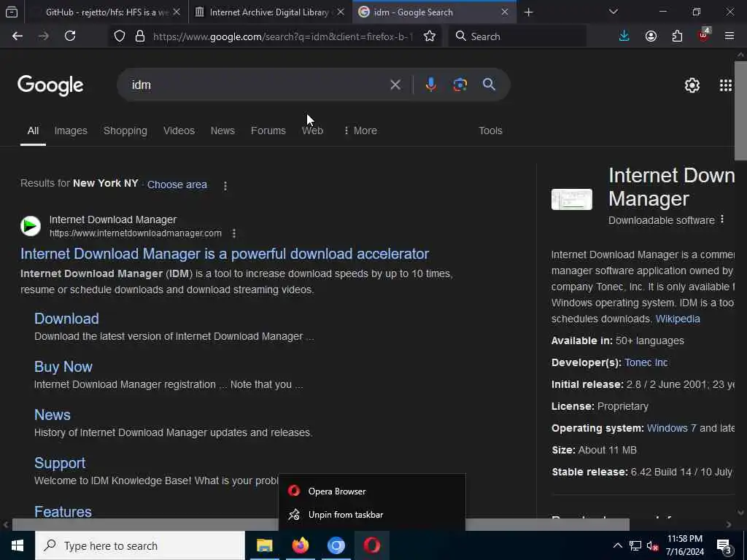Open the Buy Now sitelink

coord(63,367)
